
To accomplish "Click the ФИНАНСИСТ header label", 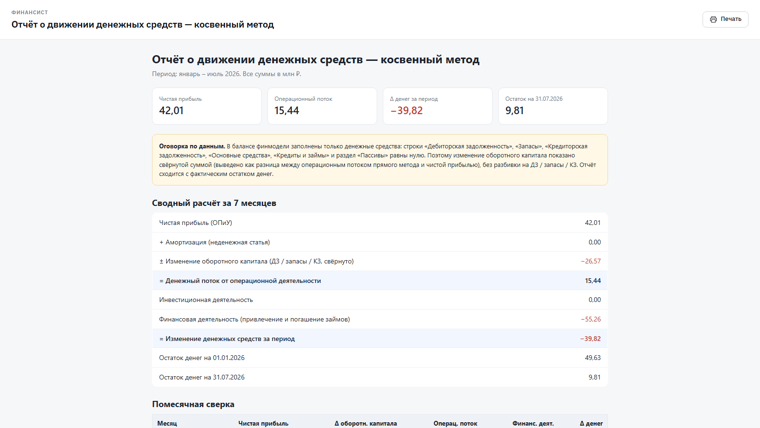I will [x=30, y=13].
